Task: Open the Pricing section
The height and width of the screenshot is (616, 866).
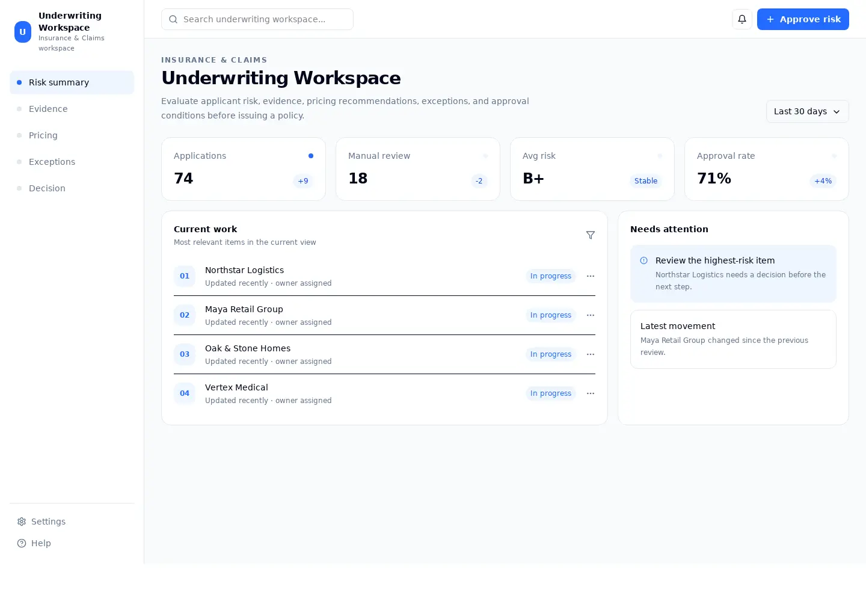Action: click(x=72, y=135)
